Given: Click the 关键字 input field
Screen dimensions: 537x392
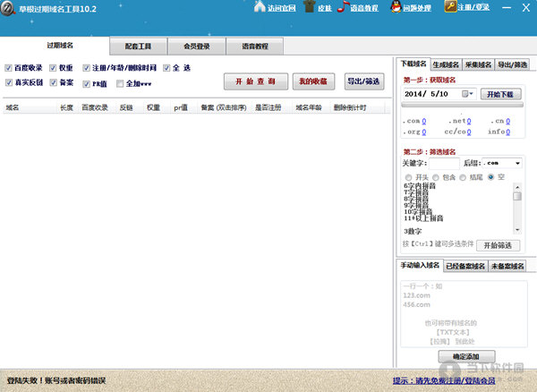Looking at the screenshot, I should (443, 163).
